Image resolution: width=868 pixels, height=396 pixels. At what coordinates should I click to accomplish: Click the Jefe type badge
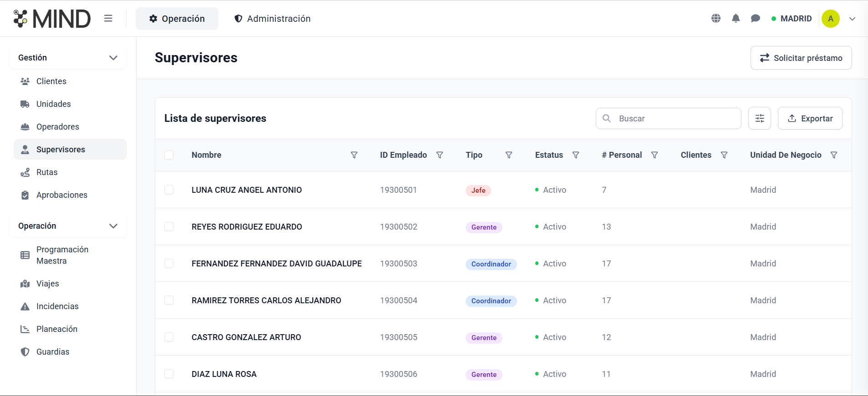coord(478,190)
